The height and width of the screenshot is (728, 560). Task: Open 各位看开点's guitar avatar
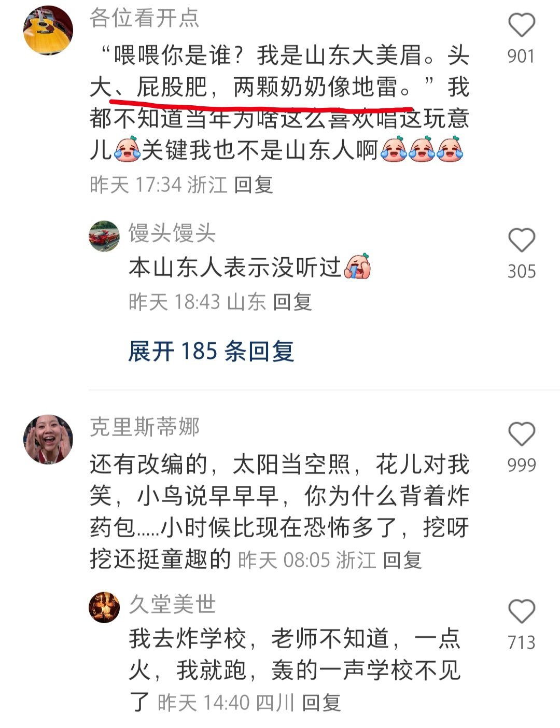(x=48, y=30)
